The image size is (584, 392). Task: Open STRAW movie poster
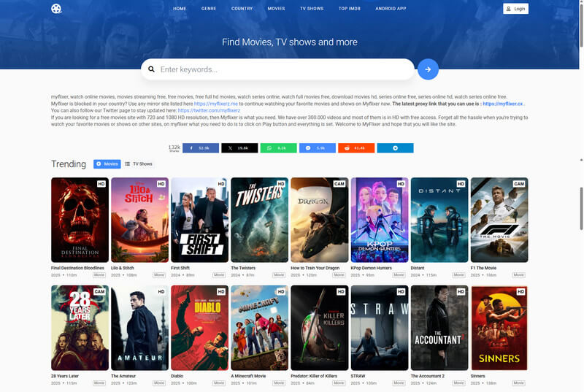click(380, 328)
